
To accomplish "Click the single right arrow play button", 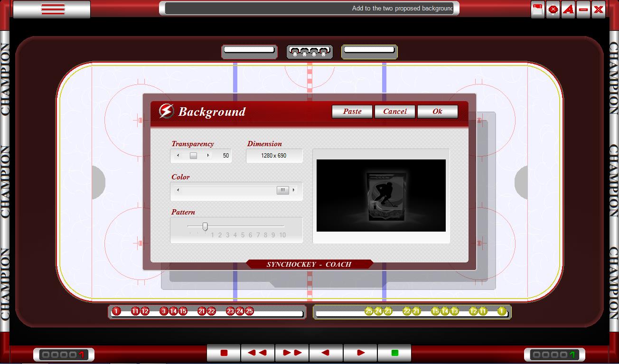I will point(360,353).
